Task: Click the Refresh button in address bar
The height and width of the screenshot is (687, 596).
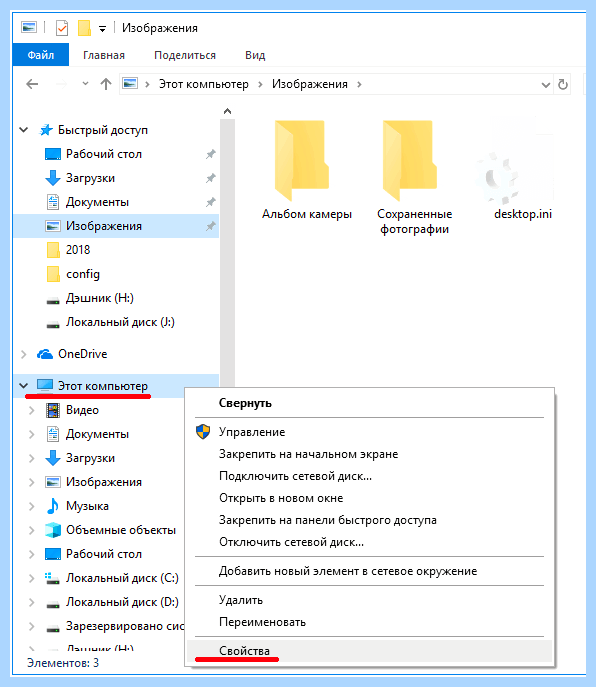Action: (563, 84)
